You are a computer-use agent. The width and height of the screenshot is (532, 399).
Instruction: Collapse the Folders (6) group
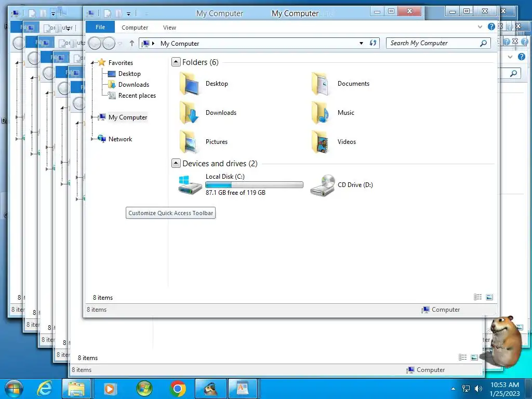[176, 62]
